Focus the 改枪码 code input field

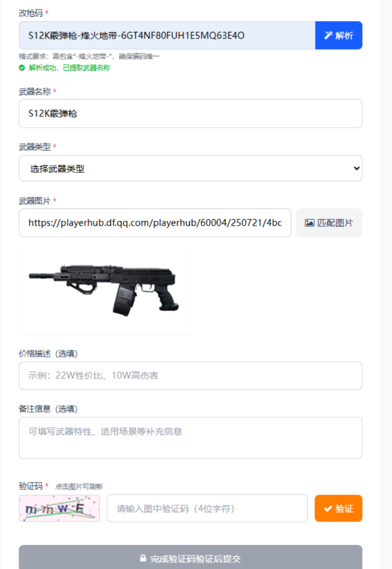click(167, 35)
